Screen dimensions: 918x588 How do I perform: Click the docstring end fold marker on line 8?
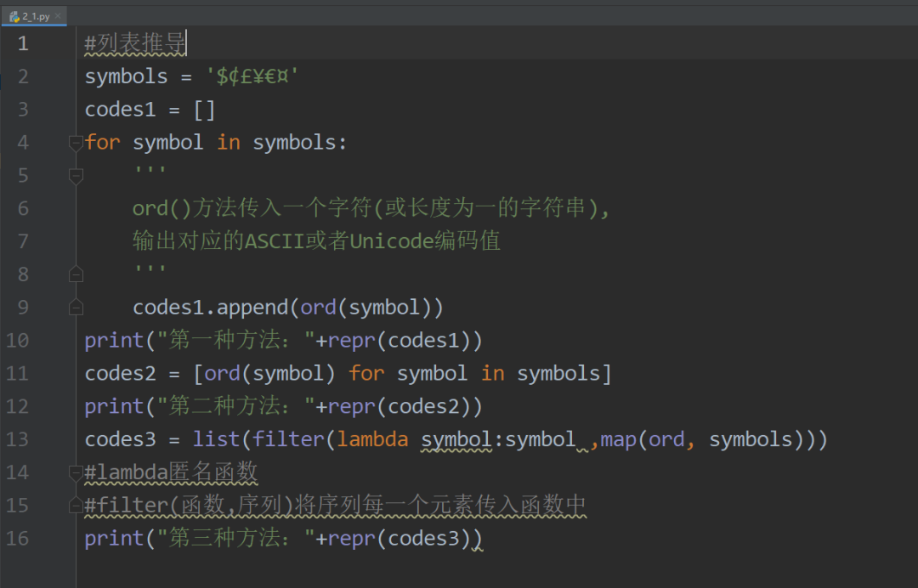click(76, 274)
